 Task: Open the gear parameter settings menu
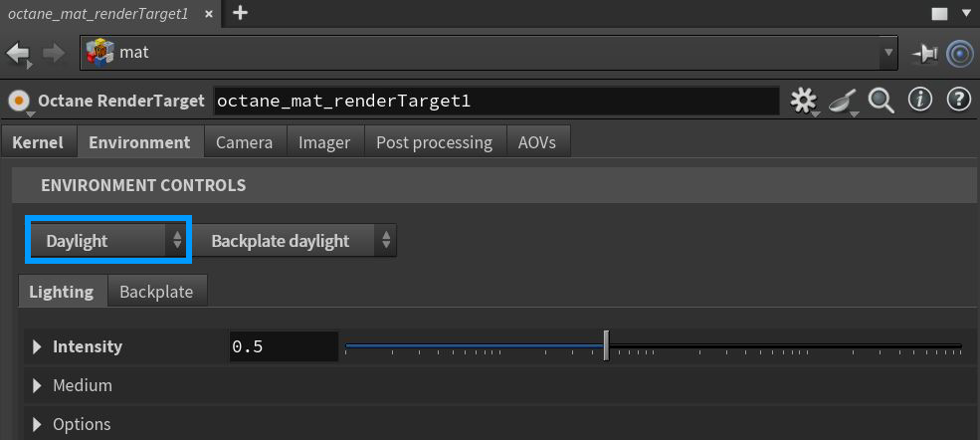coord(803,101)
